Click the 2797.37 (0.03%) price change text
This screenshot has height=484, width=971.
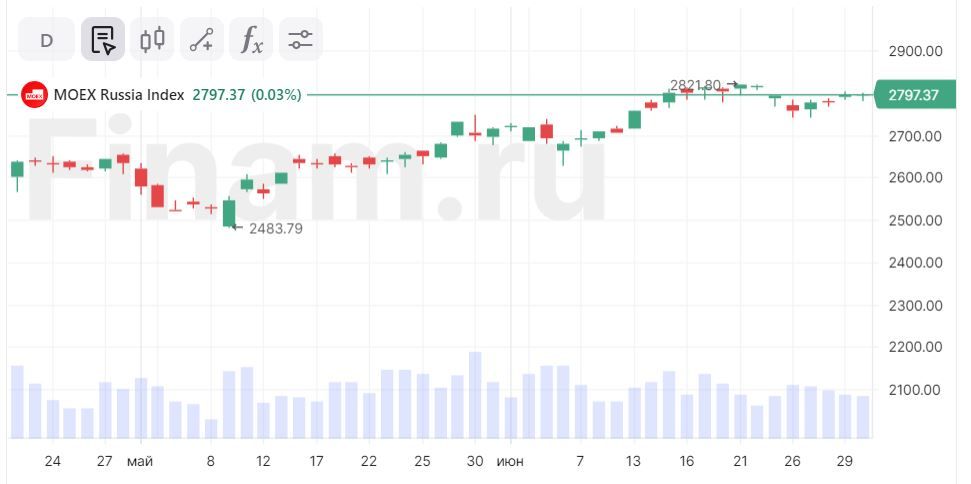coord(246,95)
